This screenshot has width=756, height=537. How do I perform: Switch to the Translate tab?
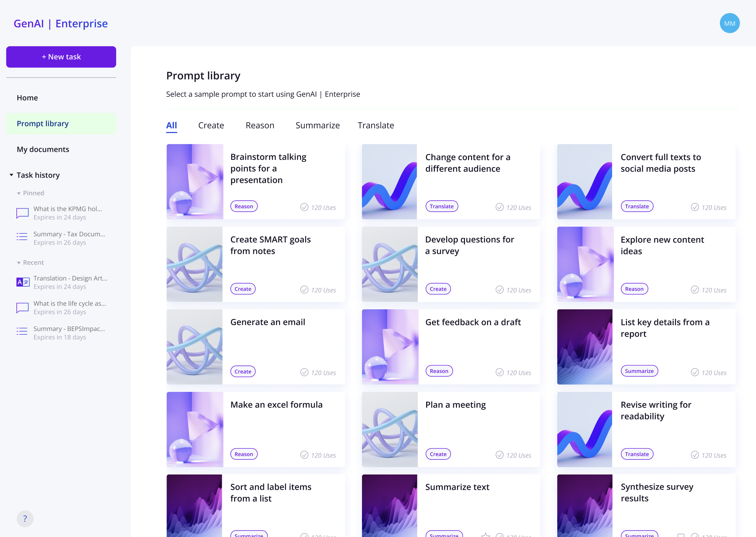[x=376, y=125]
